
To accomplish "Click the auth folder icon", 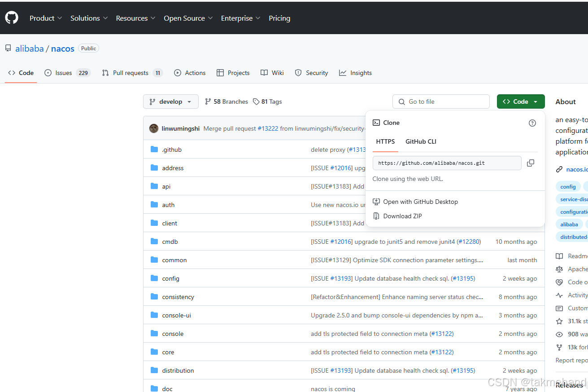I will pyautogui.click(x=154, y=205).
